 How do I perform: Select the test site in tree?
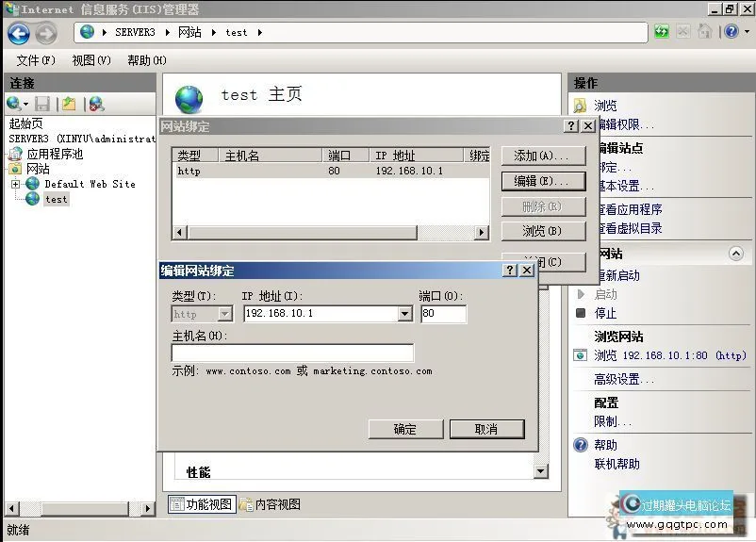coord(56,199)
